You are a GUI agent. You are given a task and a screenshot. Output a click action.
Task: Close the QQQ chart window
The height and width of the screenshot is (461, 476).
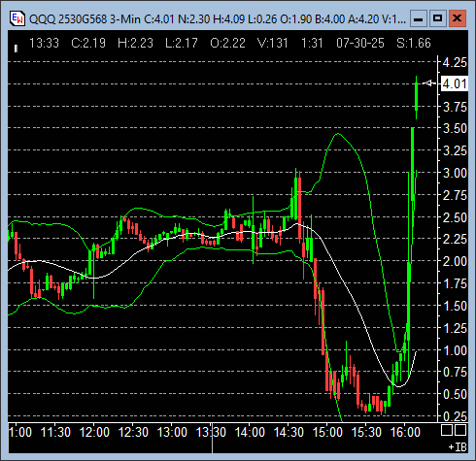(458, 18)
